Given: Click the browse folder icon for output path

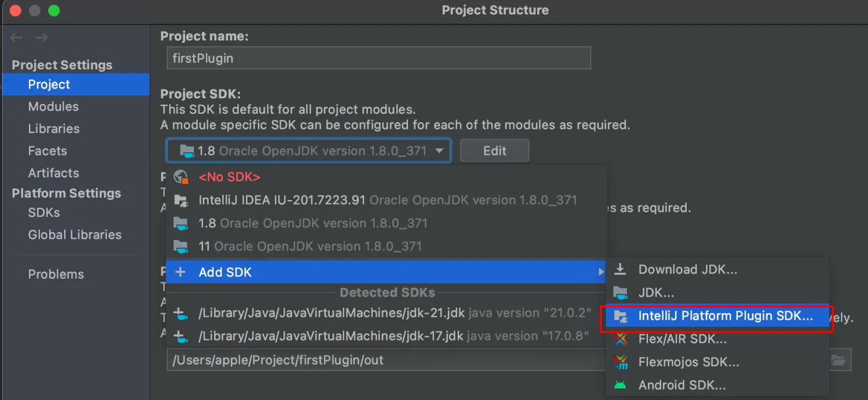Looking at the screenshot, I should (838, 360).
